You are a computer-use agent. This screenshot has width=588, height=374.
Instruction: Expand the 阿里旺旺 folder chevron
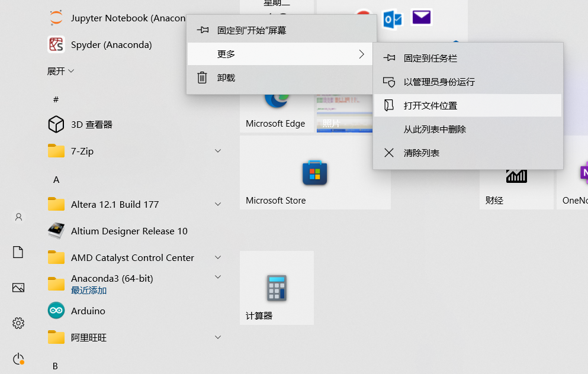pyautogui.click(x=218, y=337)
